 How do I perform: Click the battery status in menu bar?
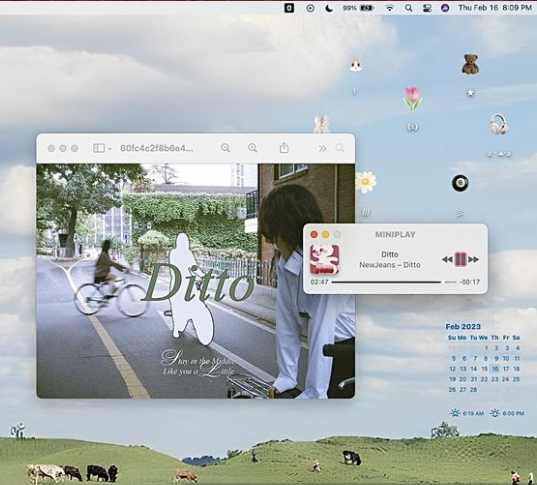[x=359, y=8]
